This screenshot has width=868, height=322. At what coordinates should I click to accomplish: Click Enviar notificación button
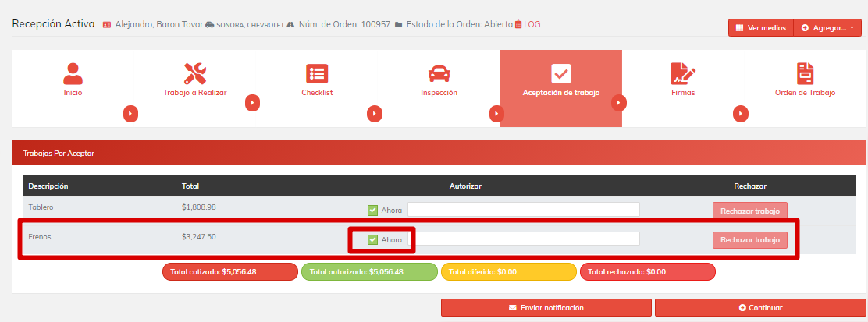click(546, 308)
